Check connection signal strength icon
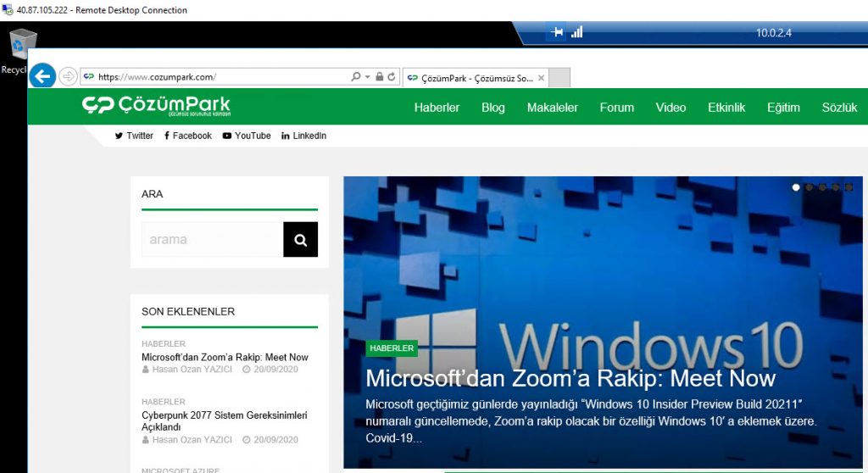The height and width of the screenshot is (473, 868). (x=576, y=32)
